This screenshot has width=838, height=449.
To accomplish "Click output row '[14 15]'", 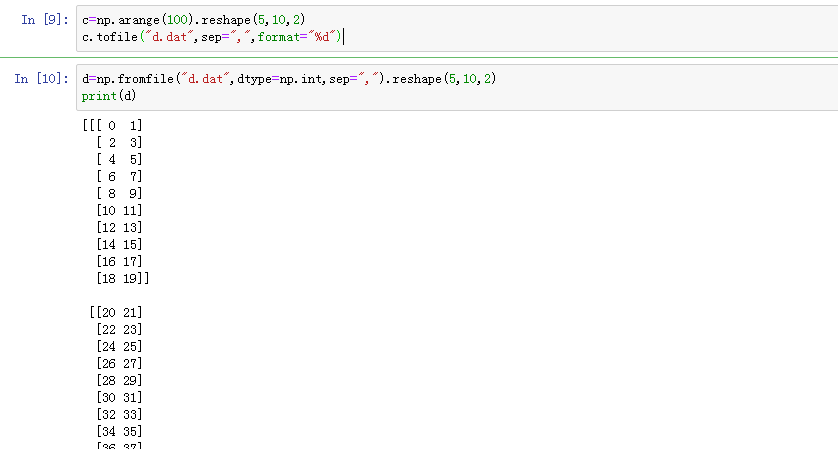I will pos(119,245).
